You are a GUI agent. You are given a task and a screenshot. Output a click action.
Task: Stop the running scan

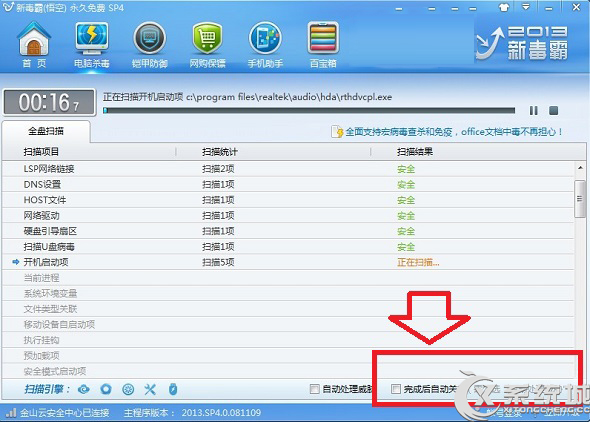click(553, 111)
